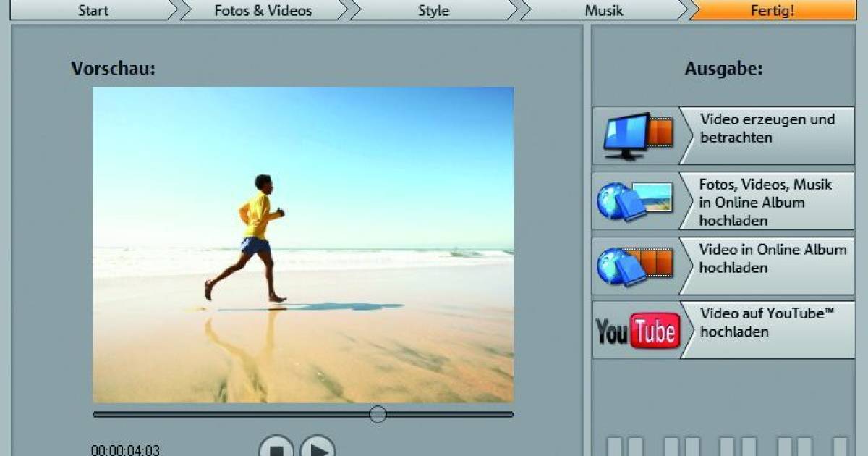The image size is (868, 456).
Task: Click 'Video auf YouTube hochladen'
Action: [767, 324]
